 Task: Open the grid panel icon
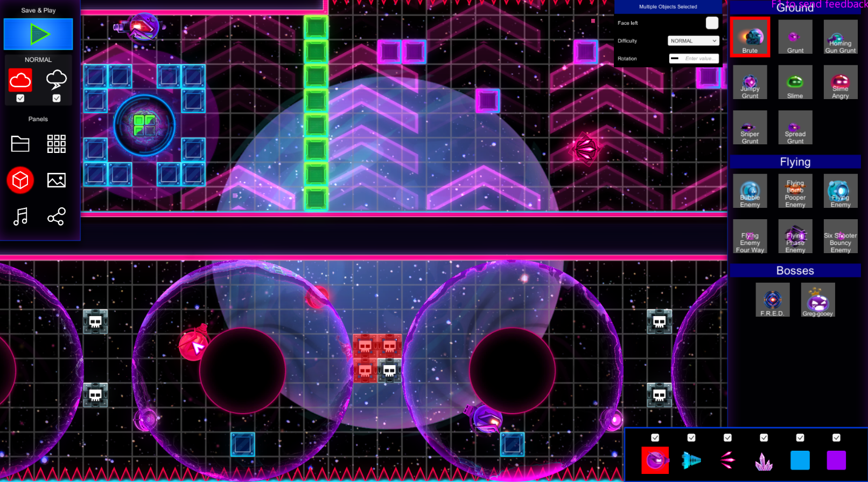(x=57, y=144)
